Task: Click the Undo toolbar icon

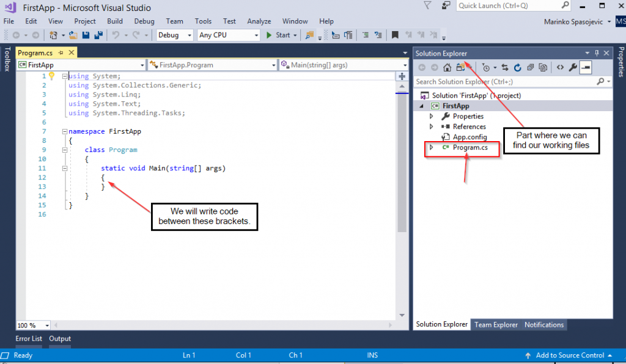Action: (116, 35)
